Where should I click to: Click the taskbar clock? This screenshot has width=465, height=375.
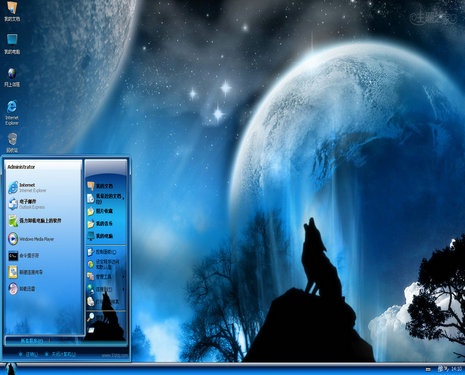click(456, 369)
